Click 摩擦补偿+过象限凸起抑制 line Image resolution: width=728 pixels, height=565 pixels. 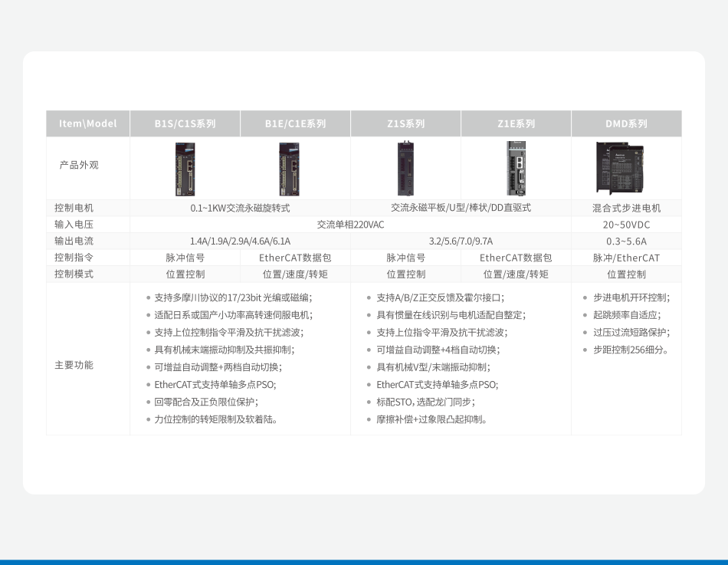(x=431, y=419)
